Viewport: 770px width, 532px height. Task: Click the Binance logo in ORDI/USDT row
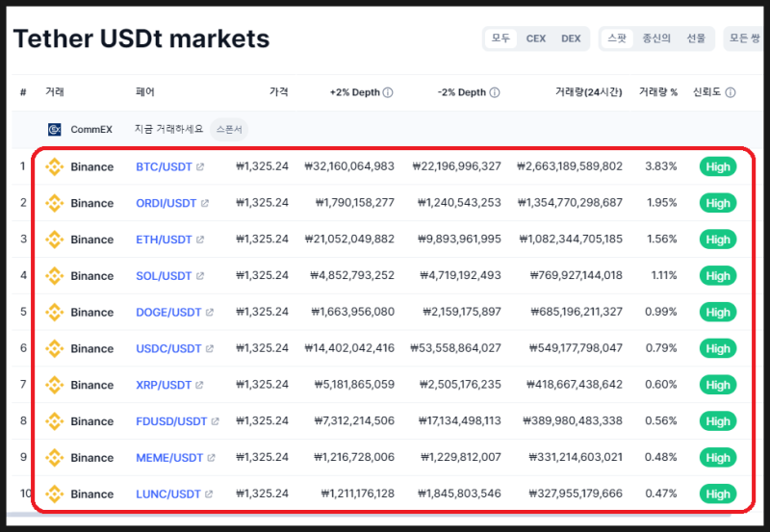click(55, 203)
